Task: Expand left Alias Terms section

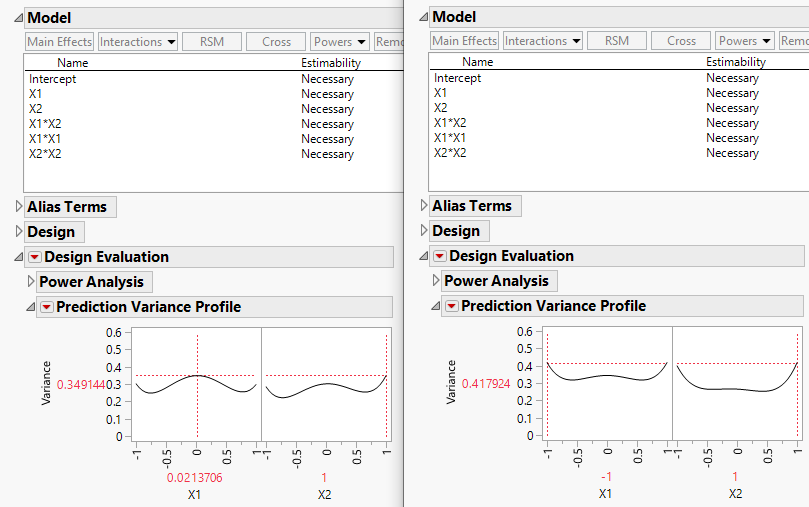Action: [x=19, y=207]
